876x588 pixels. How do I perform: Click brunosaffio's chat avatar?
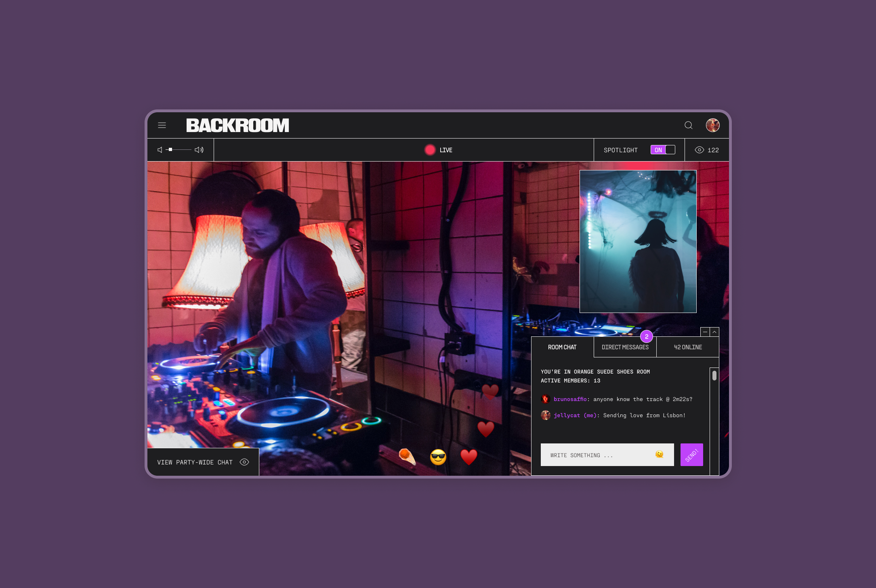[546, 399]
